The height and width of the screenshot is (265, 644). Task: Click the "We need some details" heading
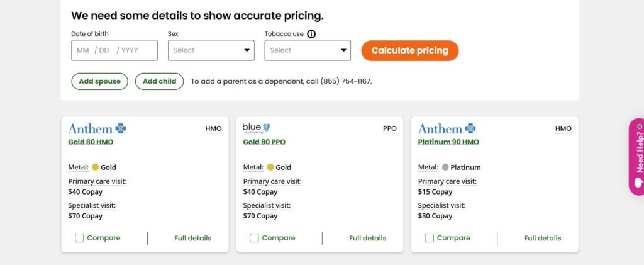[x=197, y=16]
